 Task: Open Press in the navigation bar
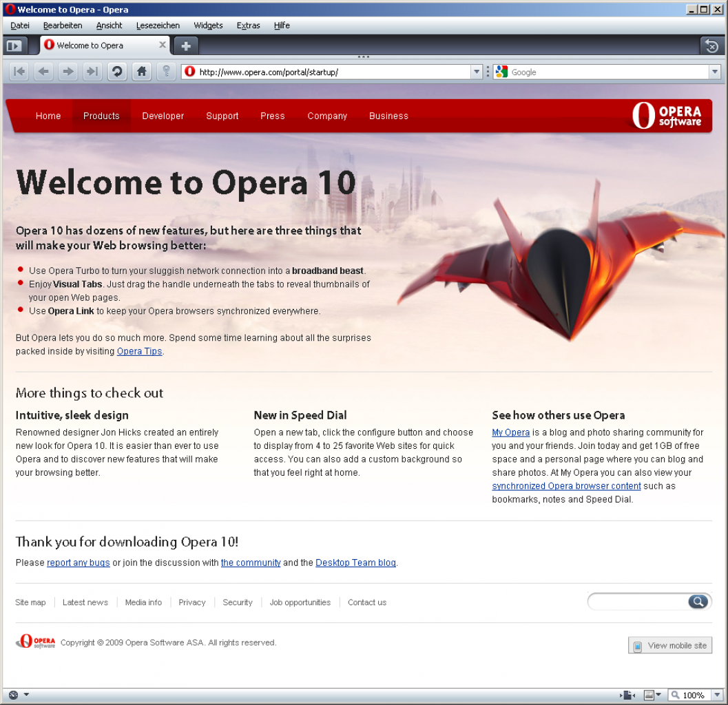point(273,116)
